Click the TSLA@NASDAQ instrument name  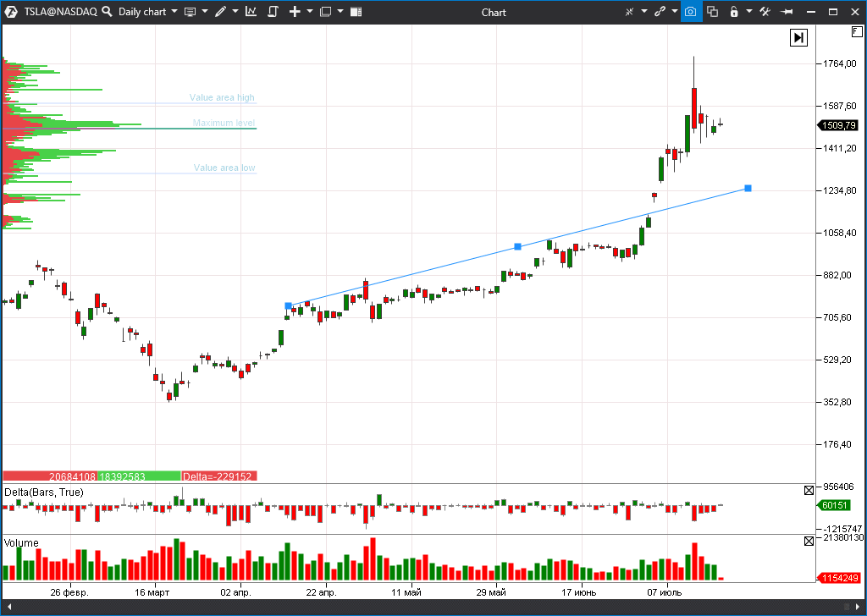pyautogui.click(x=59, y=12)
